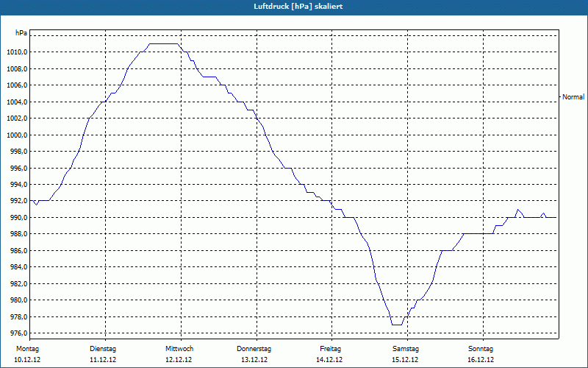The height and width of the screenshot is (368, 588).
Task: Click the '1004,0' y-axis value
Action: [17, 102]
